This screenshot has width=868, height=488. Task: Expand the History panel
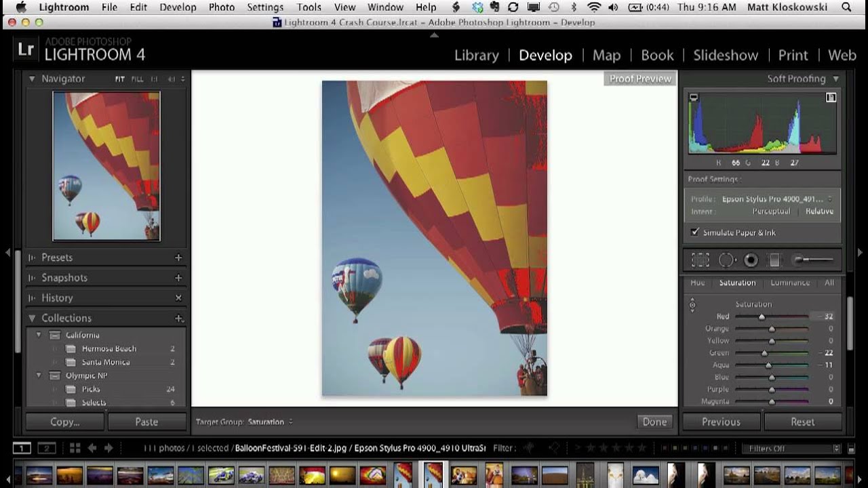tap(32, 298)
